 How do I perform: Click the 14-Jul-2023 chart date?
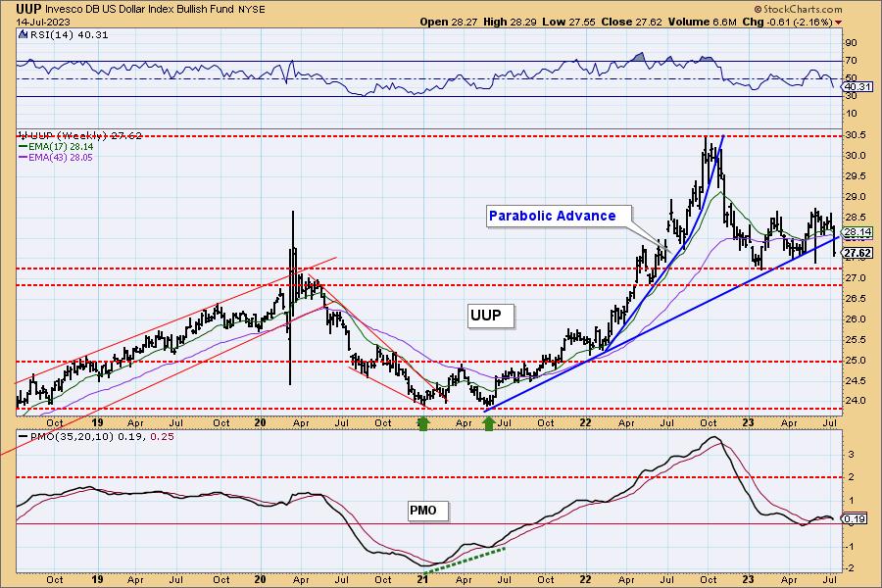point(43,22)
